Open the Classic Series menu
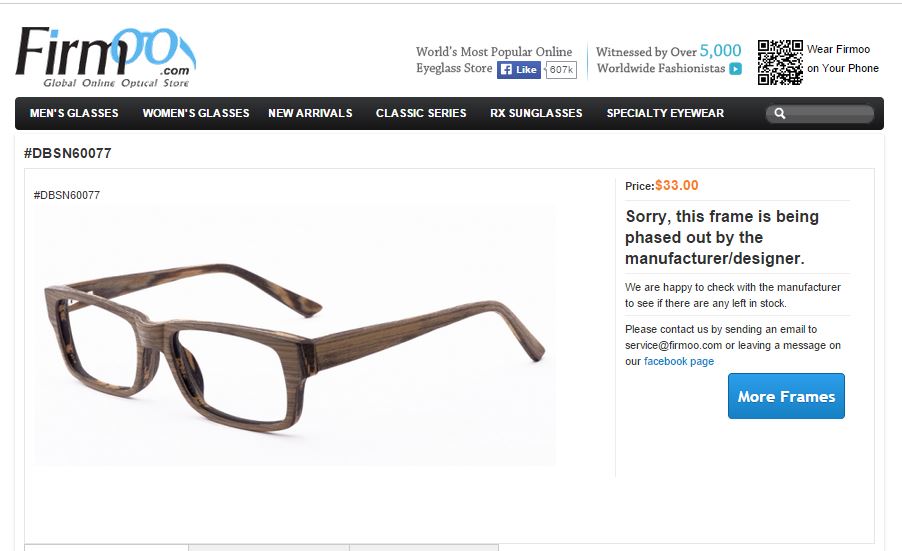This screenshot has width=902, height=551. (421, 113)
